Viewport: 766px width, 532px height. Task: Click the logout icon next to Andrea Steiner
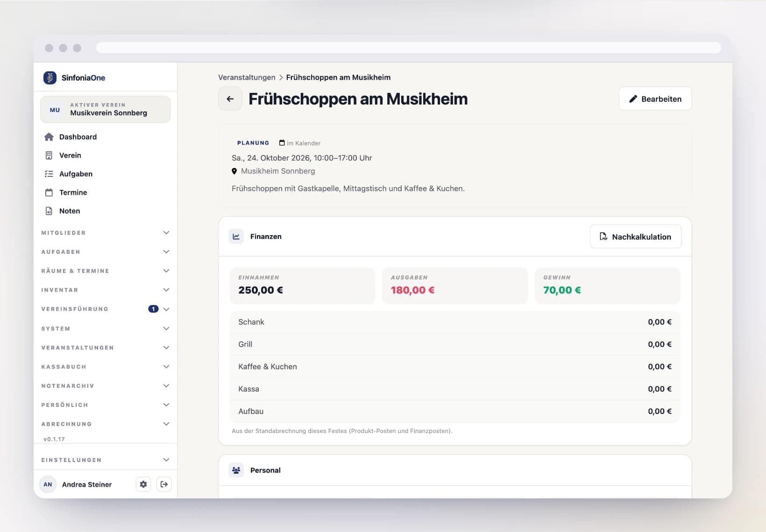pyautogui.click(x=164, y=484)
